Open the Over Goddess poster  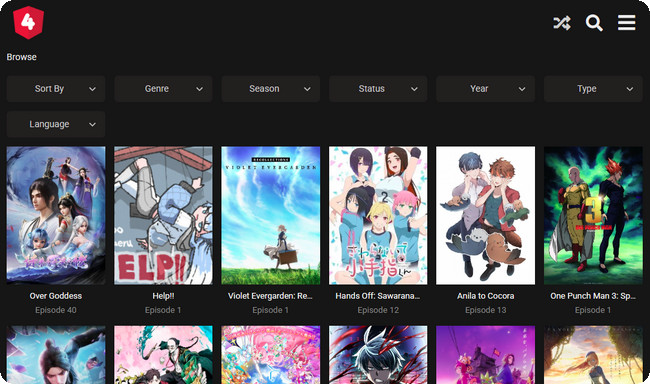pos(56,215)
